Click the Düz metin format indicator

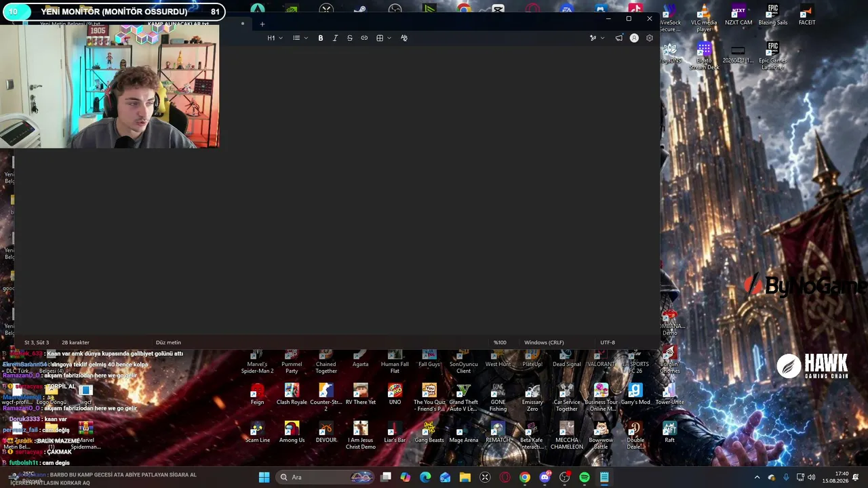click(168, 342)
